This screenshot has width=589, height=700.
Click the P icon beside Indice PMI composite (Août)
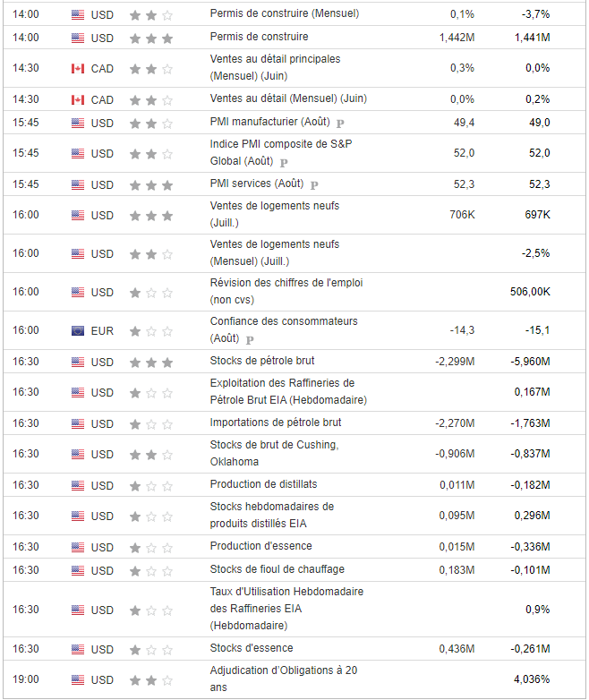(x=284, y=163)
